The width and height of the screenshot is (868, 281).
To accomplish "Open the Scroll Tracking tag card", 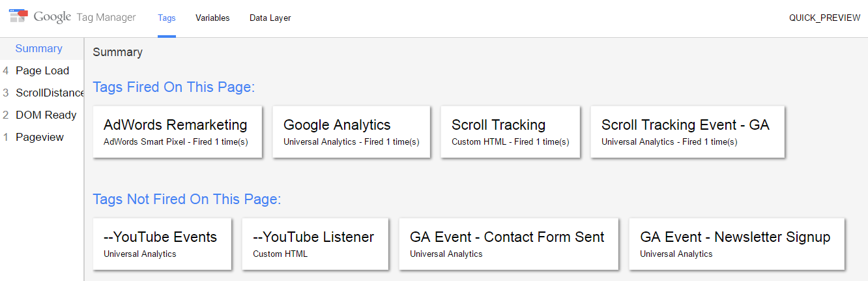I will pos(510,132).
